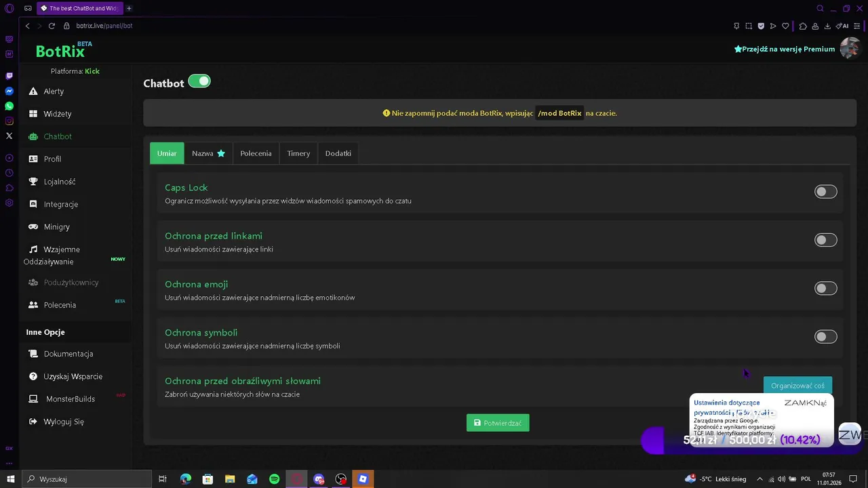Image resolution: width=868 pixels, height=488 pixels.
Task: Click the Organizować coś button
Action: click(797, 386)
